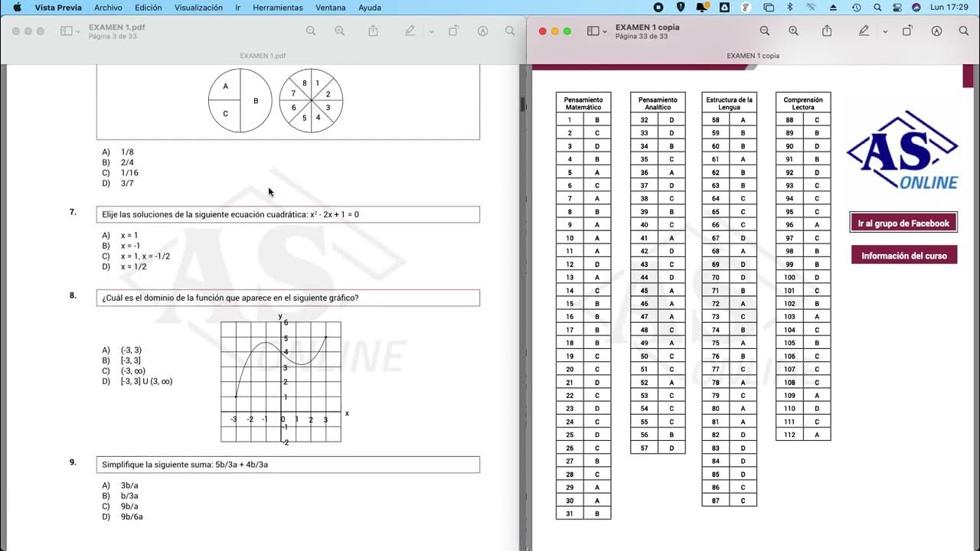Open the shield security icon in menu bar
This screenshot has width=980, height=551.
(681, 8)
